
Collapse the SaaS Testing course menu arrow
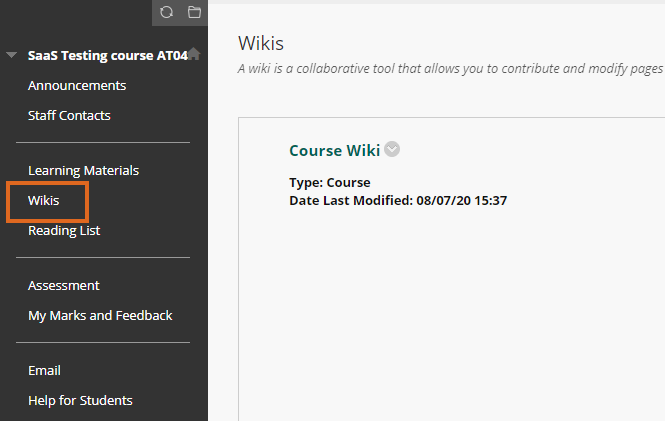coord(11,55)
